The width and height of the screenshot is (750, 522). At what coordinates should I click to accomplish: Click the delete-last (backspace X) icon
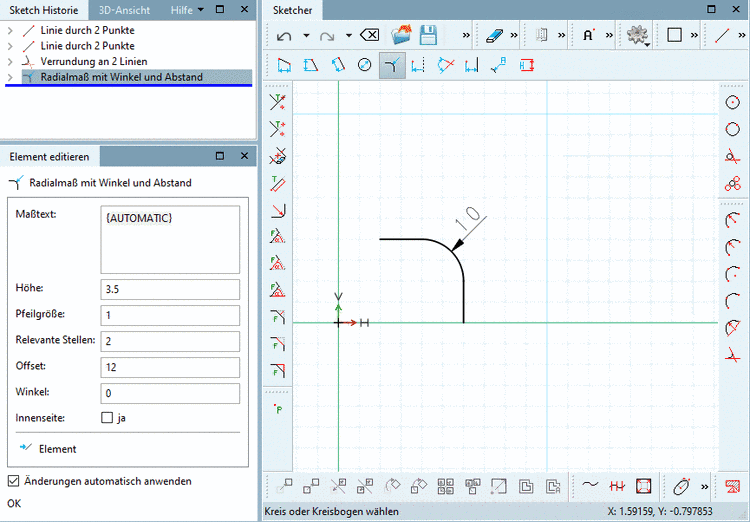click(369, 35)
